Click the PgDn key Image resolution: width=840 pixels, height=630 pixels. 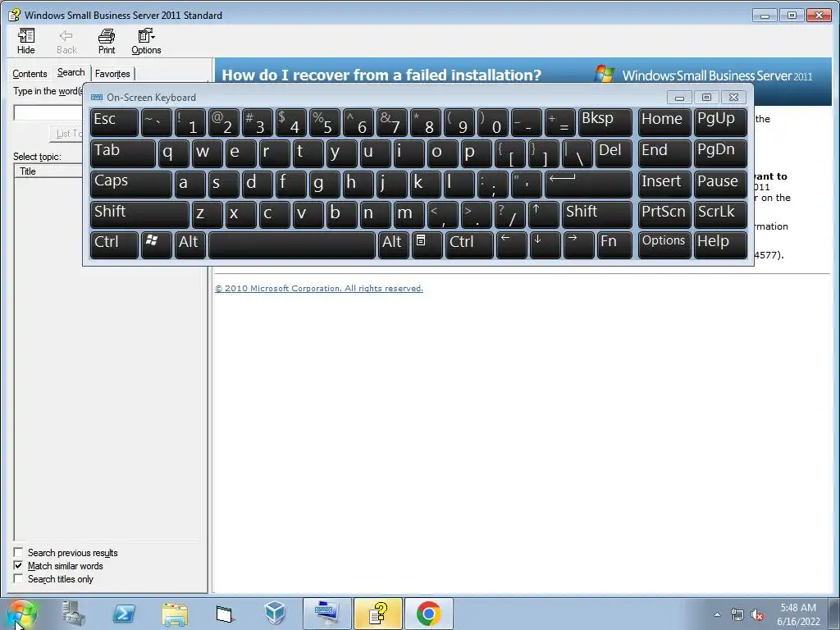click(720, 153)
